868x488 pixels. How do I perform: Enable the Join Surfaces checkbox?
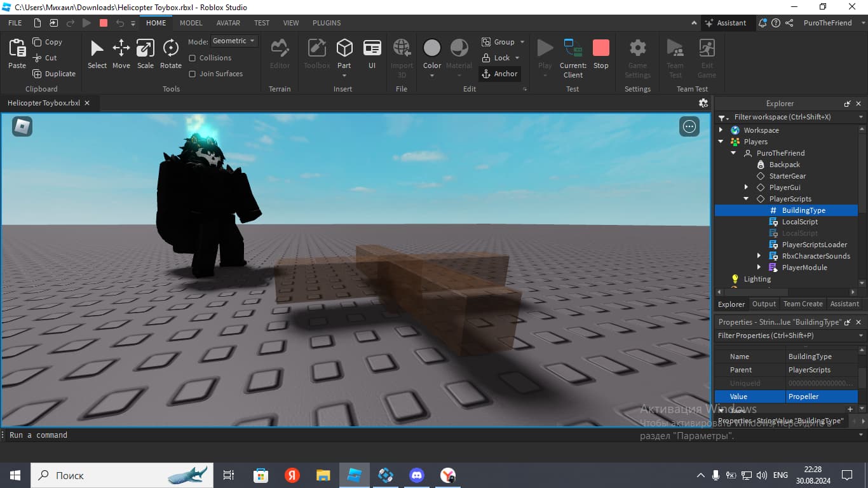point(193,74)
